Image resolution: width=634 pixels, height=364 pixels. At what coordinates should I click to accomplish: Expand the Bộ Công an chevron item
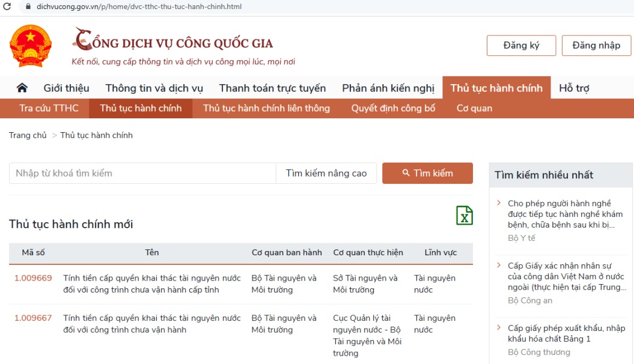pos(499,265)
